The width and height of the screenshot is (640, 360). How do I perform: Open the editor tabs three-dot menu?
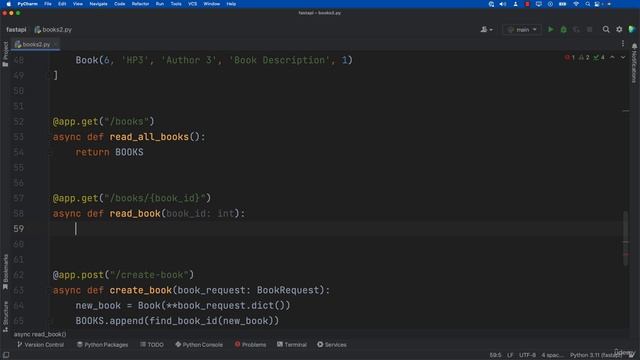[623, 44]
